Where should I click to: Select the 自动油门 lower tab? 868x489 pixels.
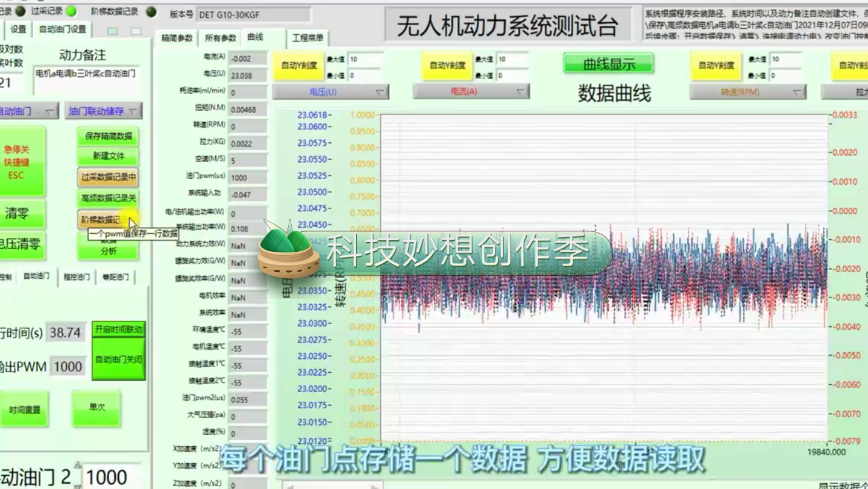click(x=36, y=276)
